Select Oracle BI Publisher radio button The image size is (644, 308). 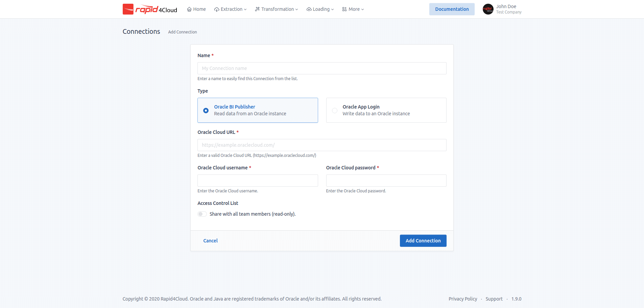pos(206,111)
